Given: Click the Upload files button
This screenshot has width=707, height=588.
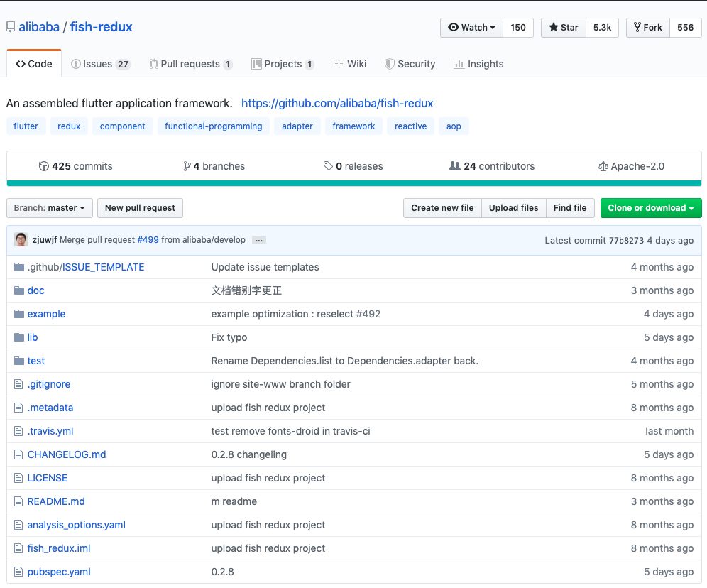Looking at the screenshot, I should 513,208.
